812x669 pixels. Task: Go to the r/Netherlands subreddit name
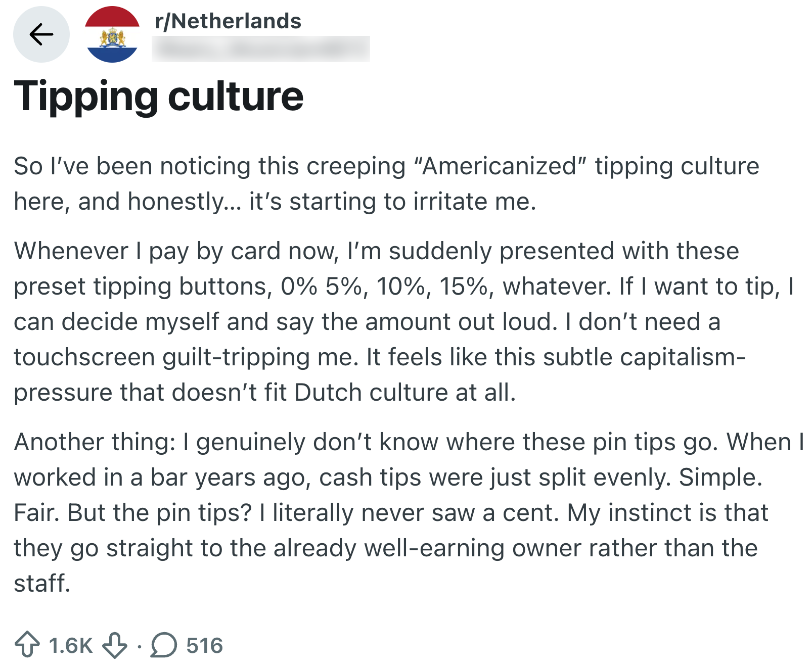(228, 21)
